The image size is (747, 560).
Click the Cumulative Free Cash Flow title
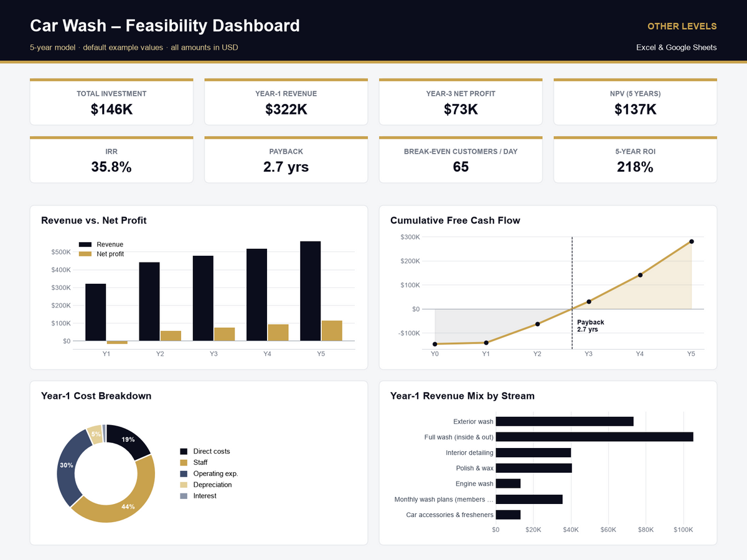tap(455, 220)
